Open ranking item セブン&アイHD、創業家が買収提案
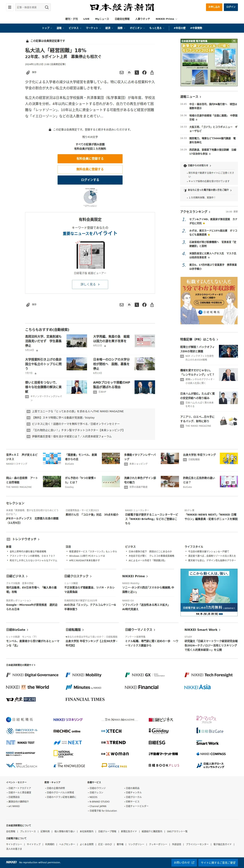This screenshot has width=244, height=868. [x=213, y=221]
